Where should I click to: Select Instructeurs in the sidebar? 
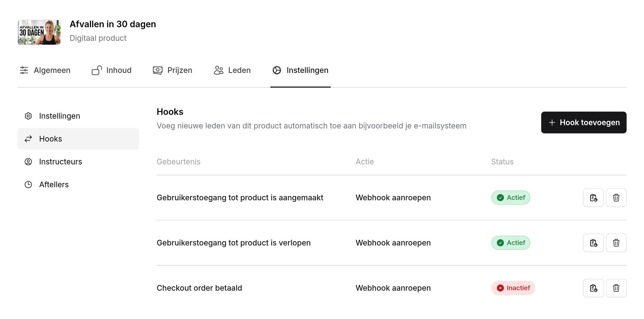tap(78, 162)
